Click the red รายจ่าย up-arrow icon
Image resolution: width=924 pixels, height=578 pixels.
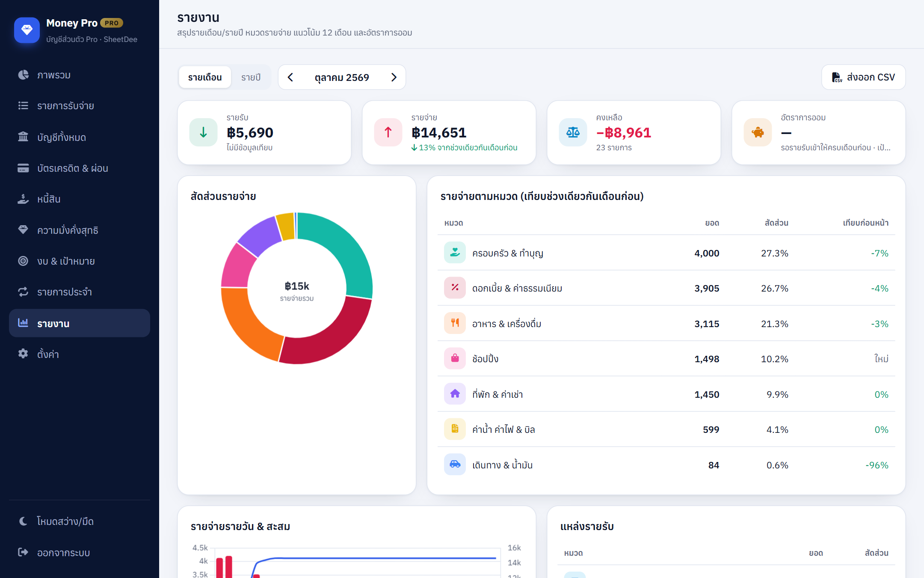[388, 132]
